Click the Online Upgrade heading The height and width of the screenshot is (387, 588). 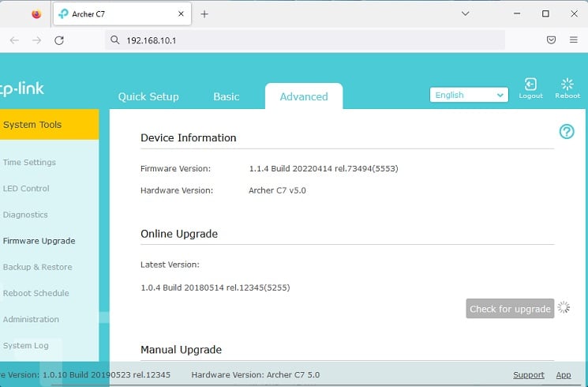pos(179,234)
